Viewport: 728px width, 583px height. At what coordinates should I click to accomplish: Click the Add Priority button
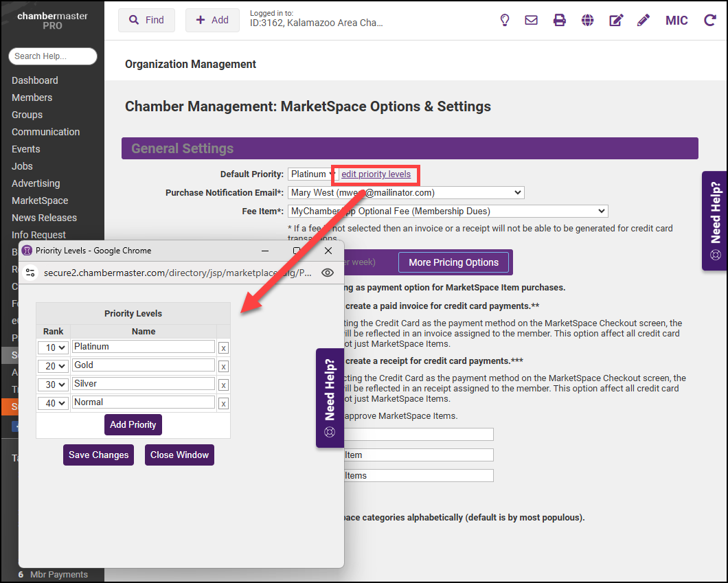pyautogui.click(x=133, y=424)
